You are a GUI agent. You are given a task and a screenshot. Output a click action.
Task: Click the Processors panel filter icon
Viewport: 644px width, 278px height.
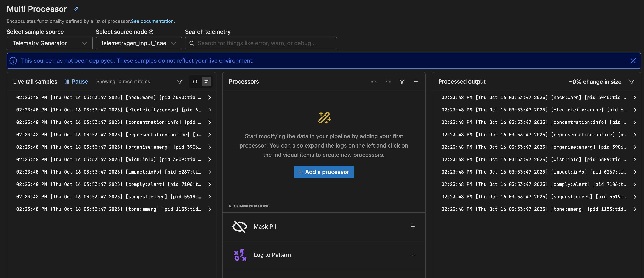[x=402, y=82]
